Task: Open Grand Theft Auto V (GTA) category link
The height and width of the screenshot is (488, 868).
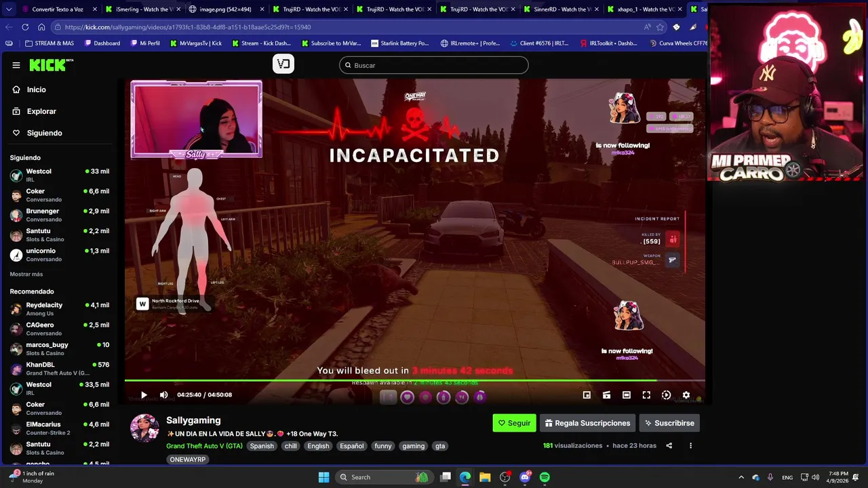Action: (204, 446)
